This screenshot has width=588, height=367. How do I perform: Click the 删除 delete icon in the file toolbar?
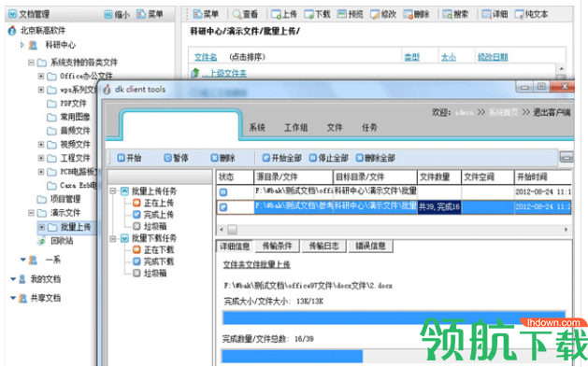(x=408, y=14)
